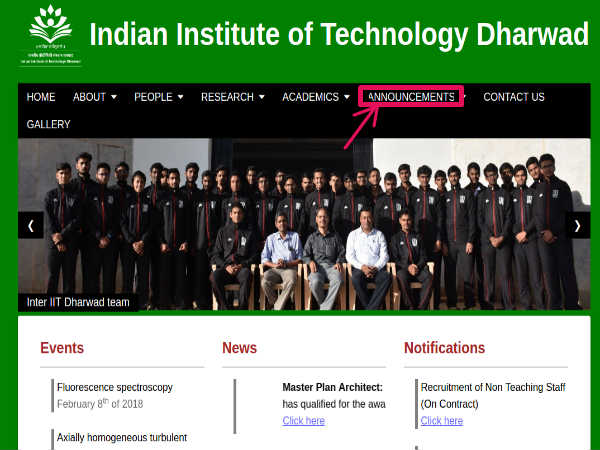
Task: Click the Master Plan Architect news title
Action: coord(333,387)
